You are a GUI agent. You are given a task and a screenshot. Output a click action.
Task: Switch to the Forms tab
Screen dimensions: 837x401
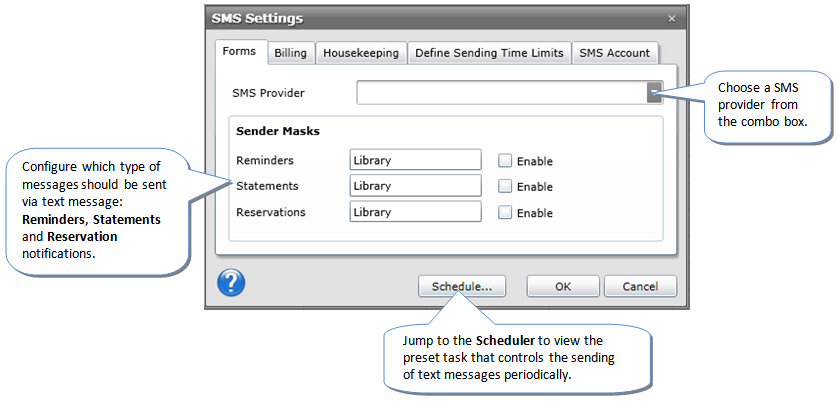click(x=240, y=52)
